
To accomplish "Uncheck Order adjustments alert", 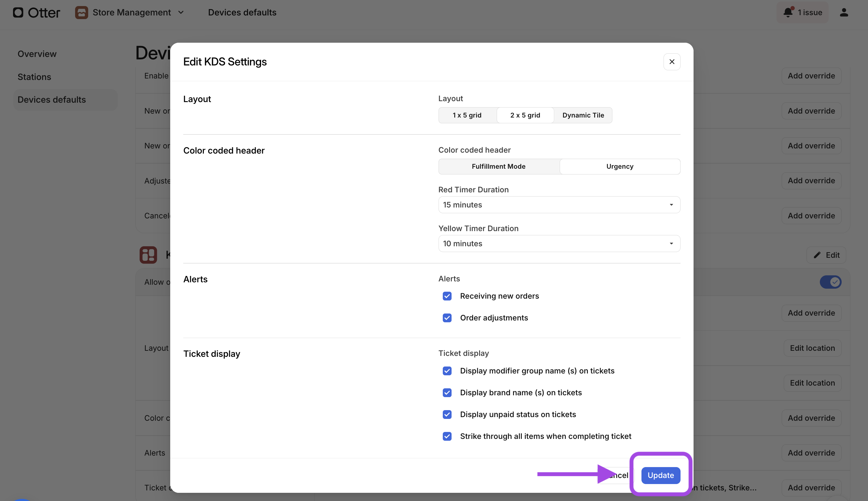I will click(447, 318).
